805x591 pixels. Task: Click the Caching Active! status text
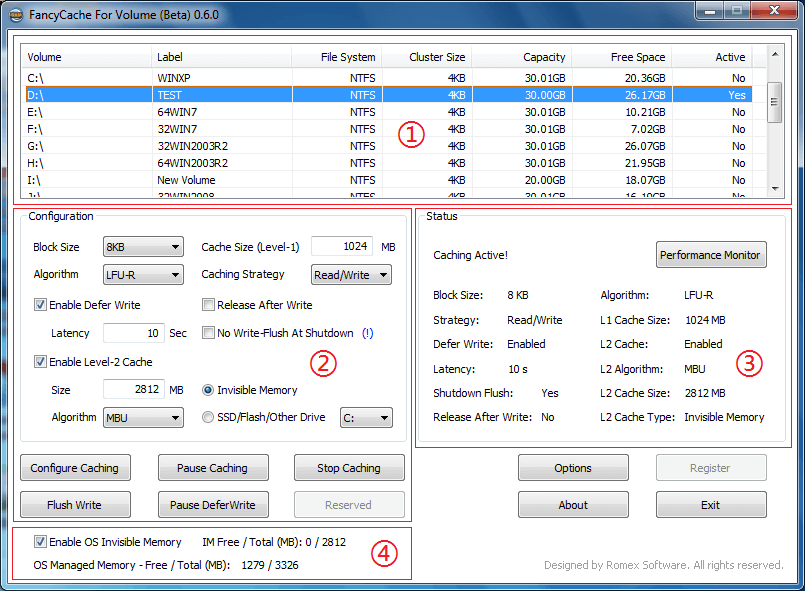(470, 255)
